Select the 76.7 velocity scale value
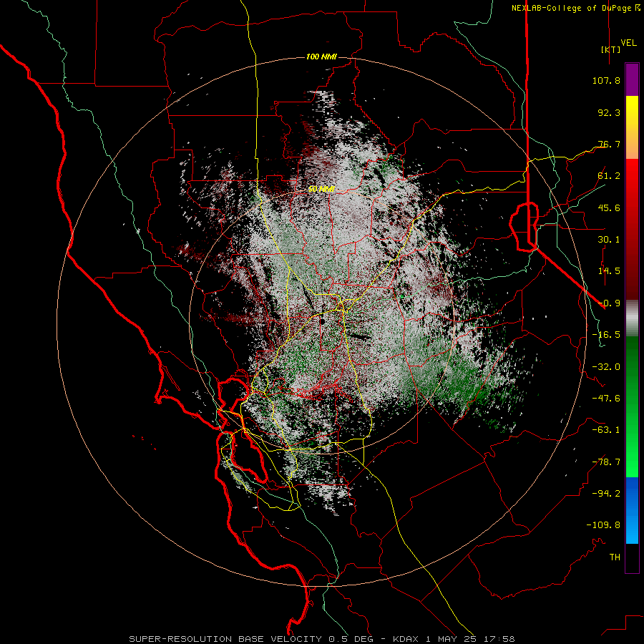This screenshot has width=644, height=644. pos(609,144)
